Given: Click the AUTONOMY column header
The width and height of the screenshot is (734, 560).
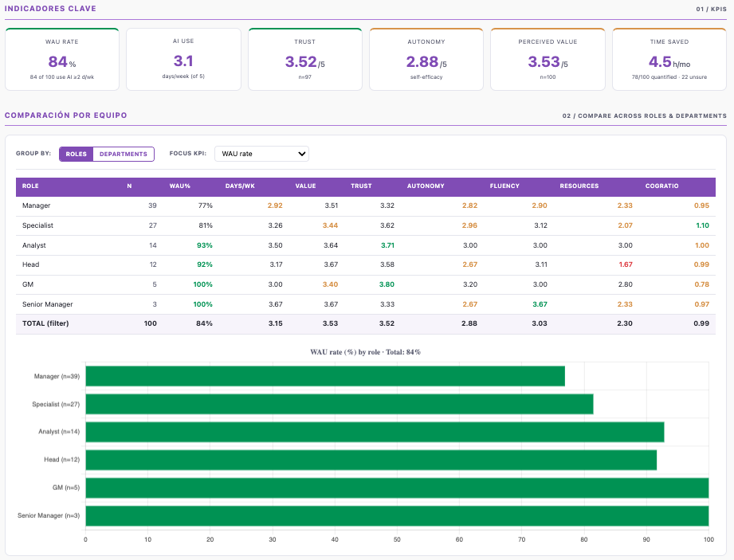Looking at the screenshot, I should tap(426, 186).
